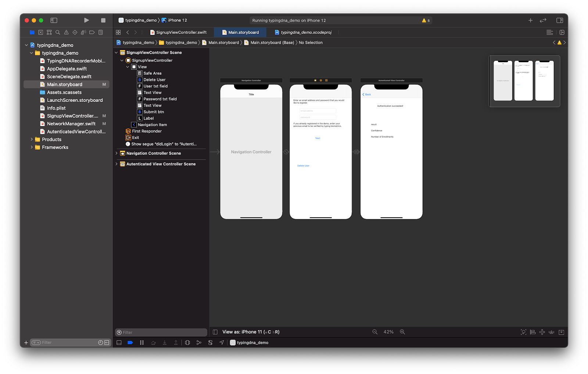This screenshot has width=588, height=374.
Task: Open the Issue navigator warning icon
Action: click(x=67, y=32)
